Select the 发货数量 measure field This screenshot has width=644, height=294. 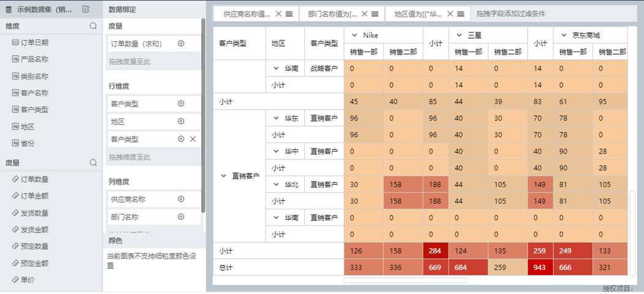pyautogui.click(x=30, y=213)
